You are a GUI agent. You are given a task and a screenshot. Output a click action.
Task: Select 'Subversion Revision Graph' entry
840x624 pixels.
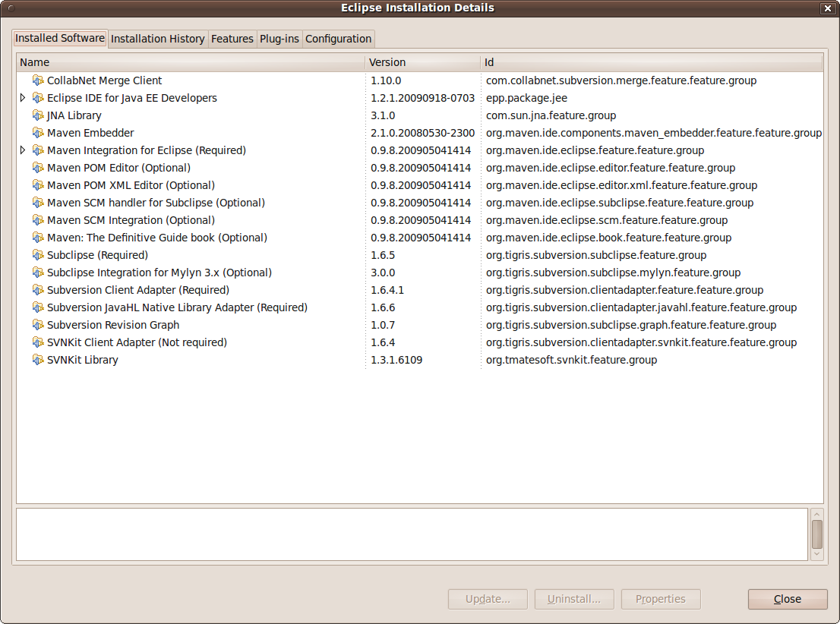(x=113, y=325)
